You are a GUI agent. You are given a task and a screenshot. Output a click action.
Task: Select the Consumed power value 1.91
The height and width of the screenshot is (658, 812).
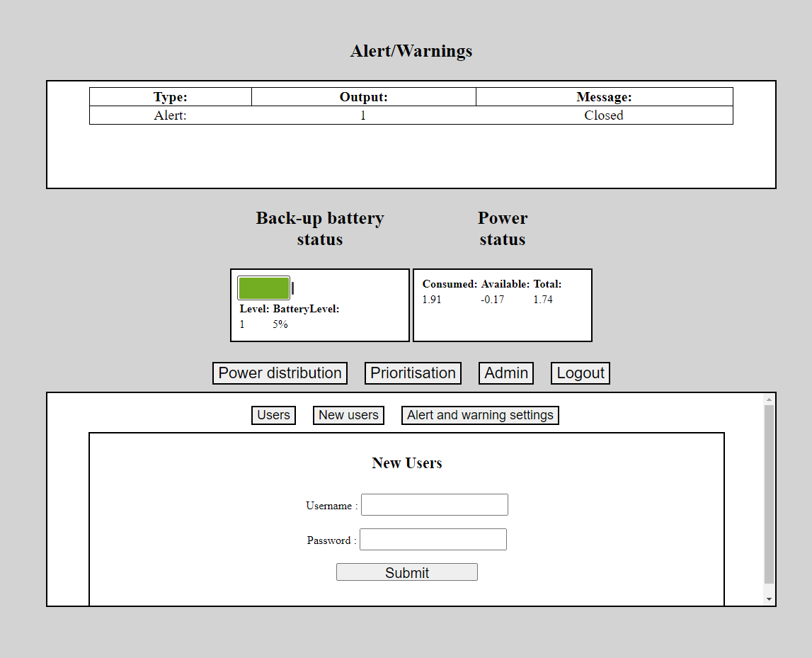point(432,300)
